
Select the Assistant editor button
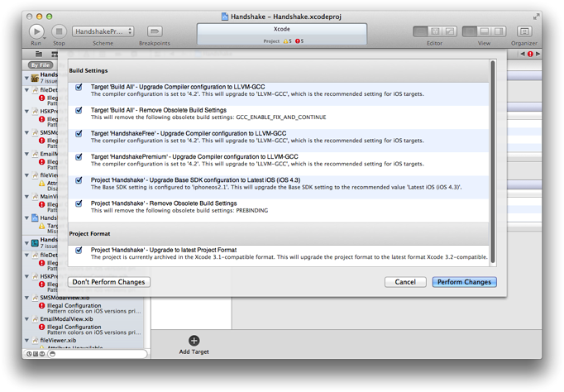click(435, 31)
